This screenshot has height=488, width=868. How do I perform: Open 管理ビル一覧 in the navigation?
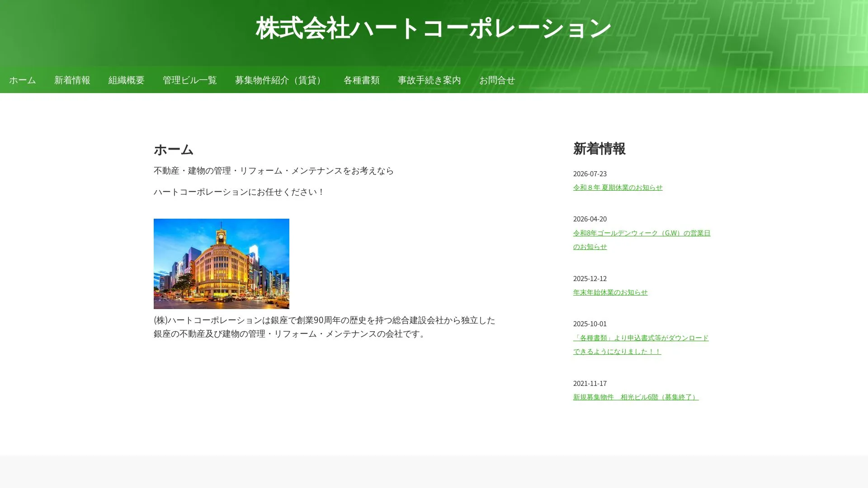pos(190,80)
